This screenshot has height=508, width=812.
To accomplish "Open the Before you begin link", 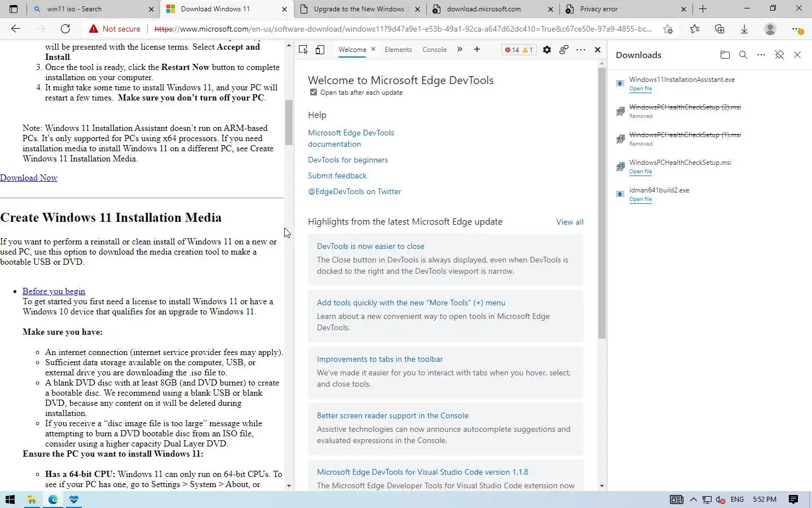I will click(54, 291).
